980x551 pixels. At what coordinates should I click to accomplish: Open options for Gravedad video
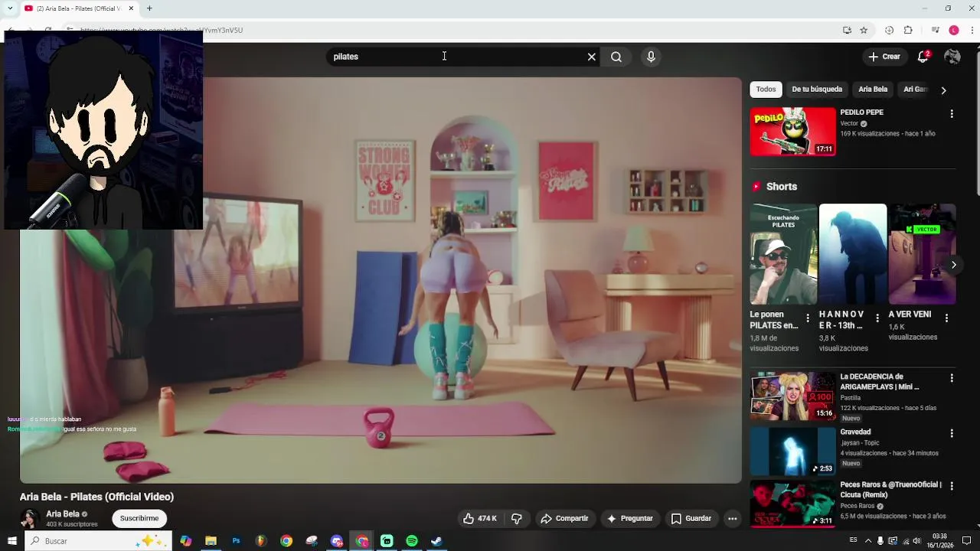pyautogui.click(x=952, y=433)
